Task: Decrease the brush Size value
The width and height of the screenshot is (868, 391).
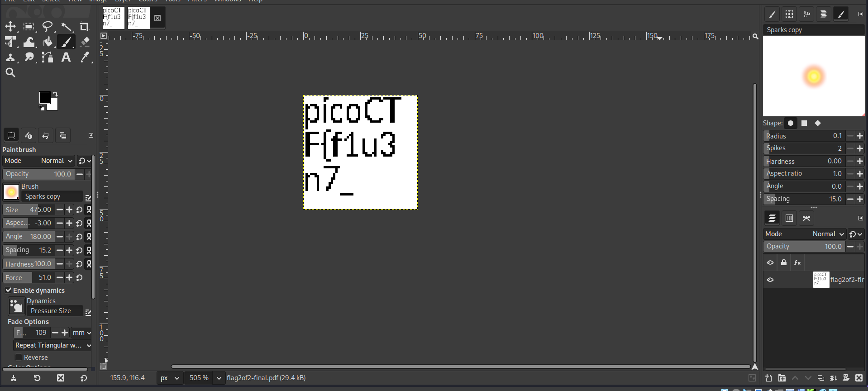Action: click(59, 210)
